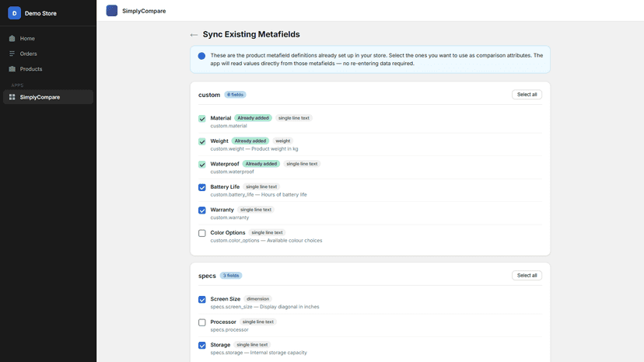Click the SimplyCompare header title

(144, 11)
